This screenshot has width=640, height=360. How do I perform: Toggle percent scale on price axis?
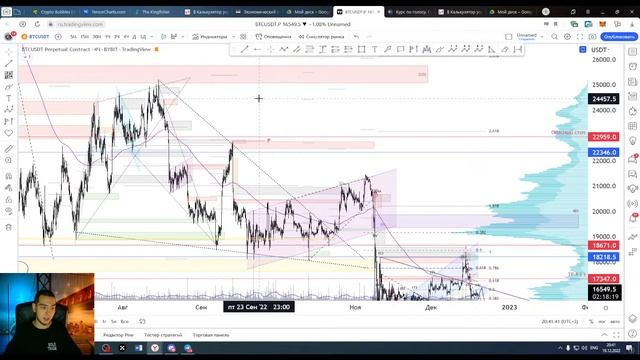pyautogui.click(x=591, y=322)
